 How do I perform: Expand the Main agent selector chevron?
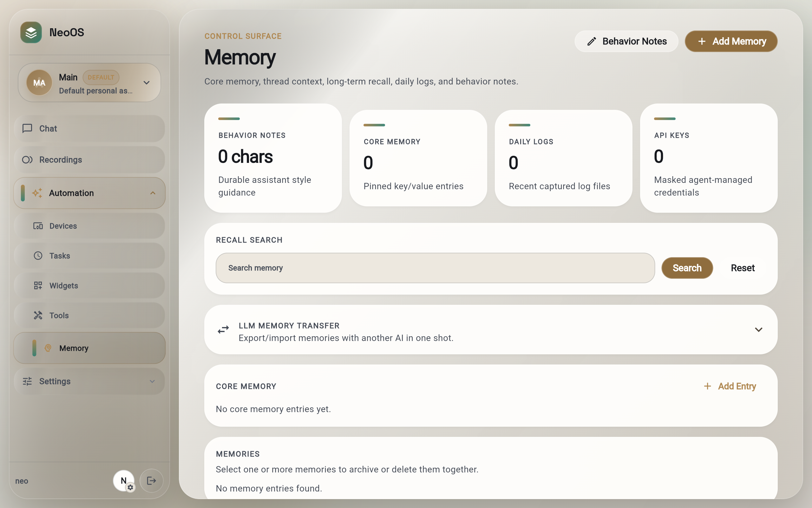[147, 83]
